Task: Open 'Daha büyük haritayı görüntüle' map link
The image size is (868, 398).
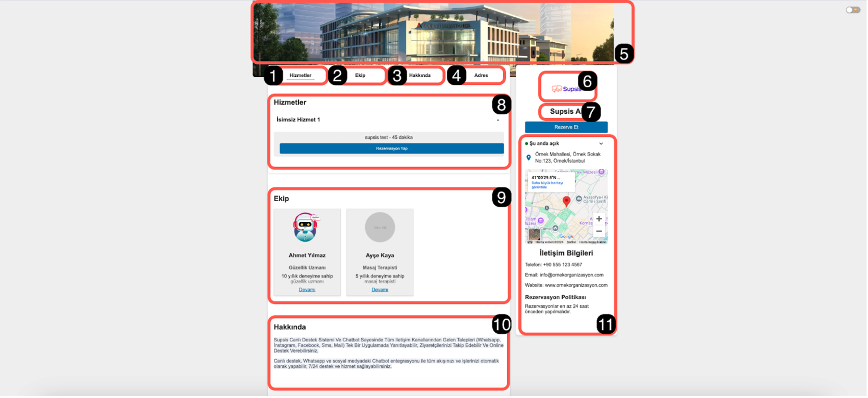Action: coord(548,185)
